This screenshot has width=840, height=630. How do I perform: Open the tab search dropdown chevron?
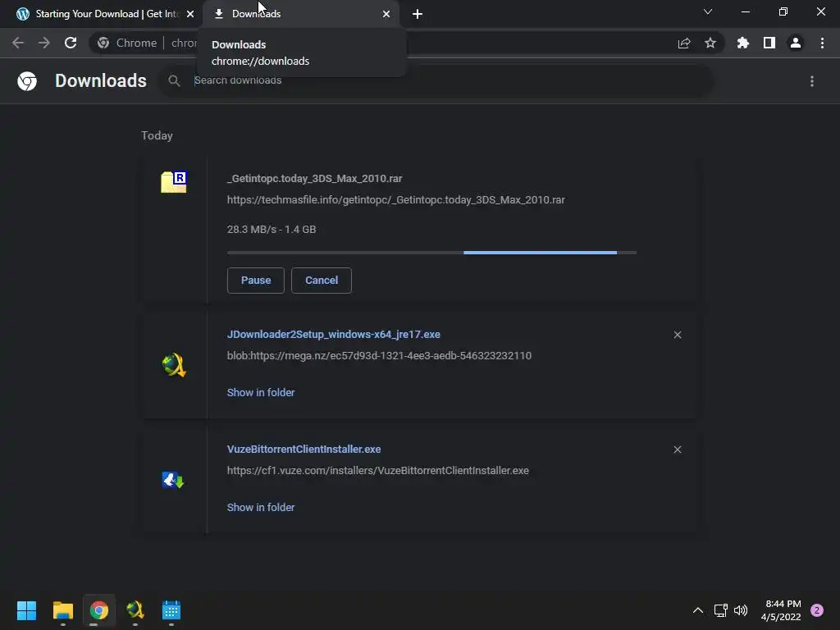708,11
